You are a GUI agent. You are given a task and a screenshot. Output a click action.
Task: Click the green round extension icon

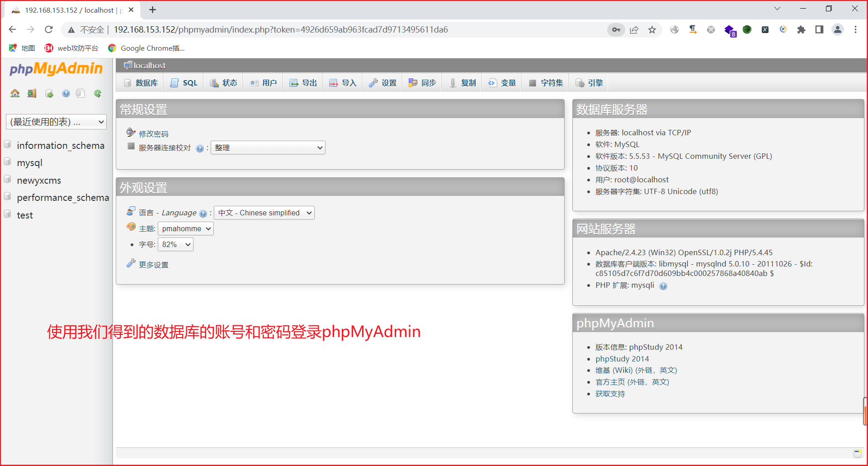[747, 29]
